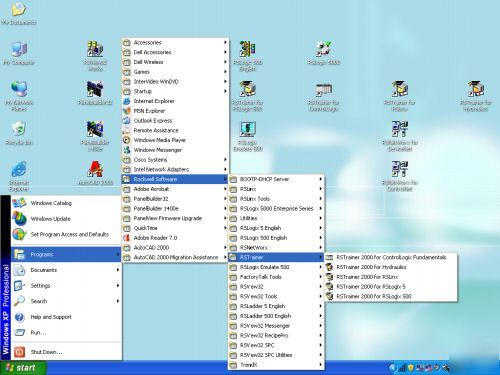The width and height of the screenshot is (500, 375).
Task: Open My Computer desktop icon
Action: (19, 53)
